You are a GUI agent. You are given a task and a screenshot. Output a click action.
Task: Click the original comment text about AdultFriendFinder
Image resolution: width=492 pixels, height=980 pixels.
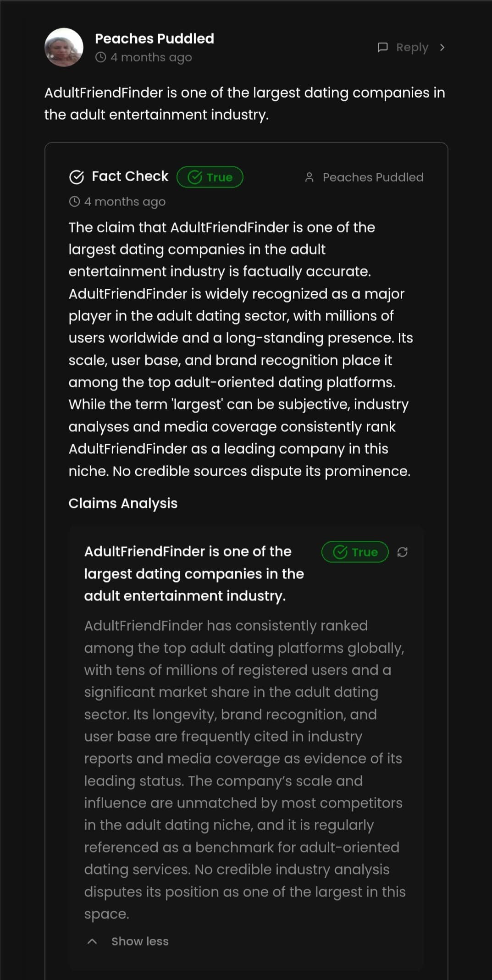tap(244, 104)
